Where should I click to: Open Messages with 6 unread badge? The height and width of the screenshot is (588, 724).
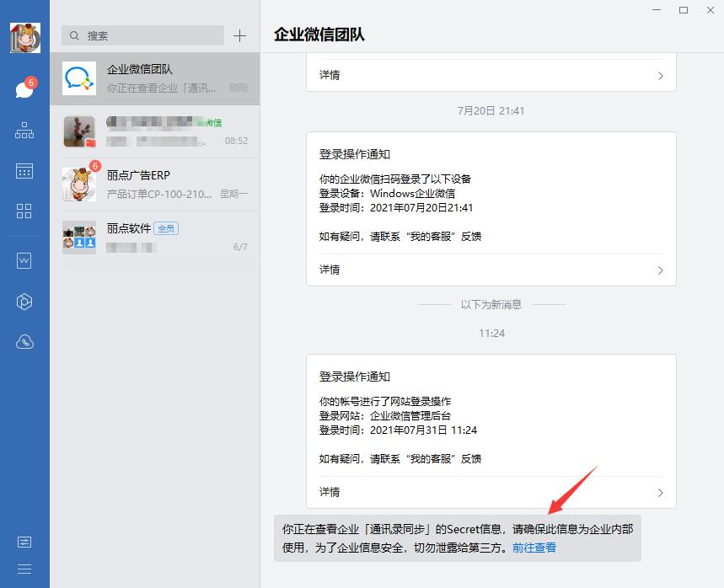click(25, 88)
